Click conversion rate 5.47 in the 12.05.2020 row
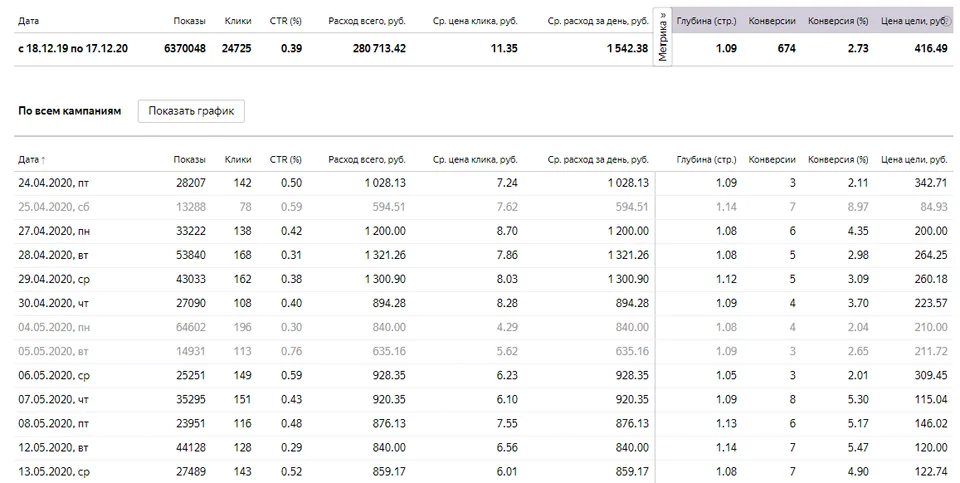Screen dimensions: 960x483 (858, 447)
